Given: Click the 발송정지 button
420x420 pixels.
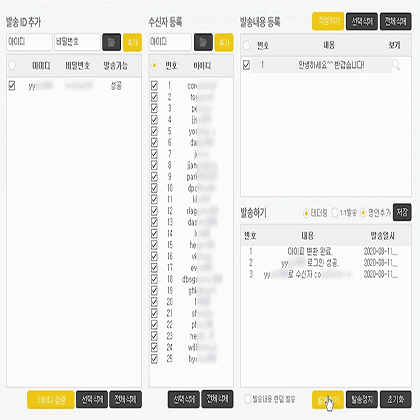Looking at the screenshot, I should click(362, 399).
